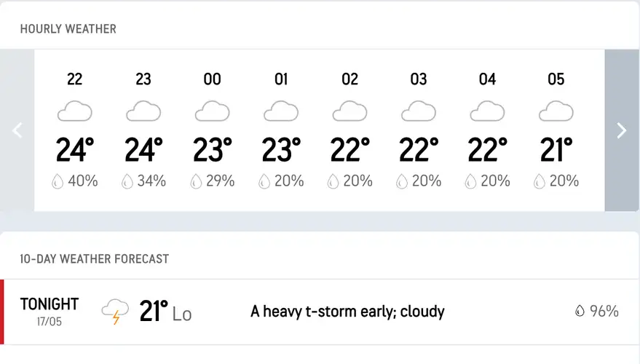Select the 23 hour forecast column

click(x=143, y=130)
